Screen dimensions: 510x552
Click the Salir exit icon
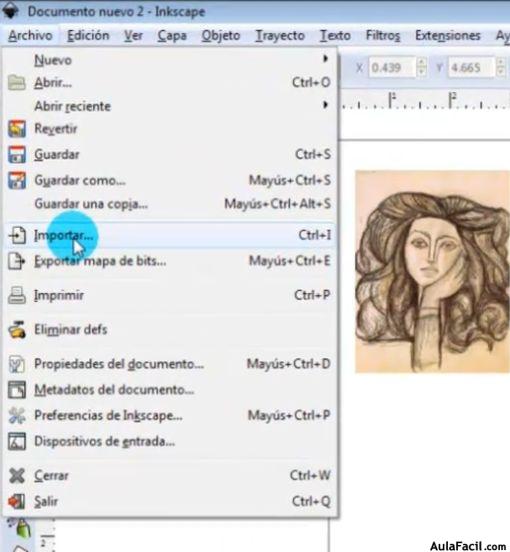point(17,501)
